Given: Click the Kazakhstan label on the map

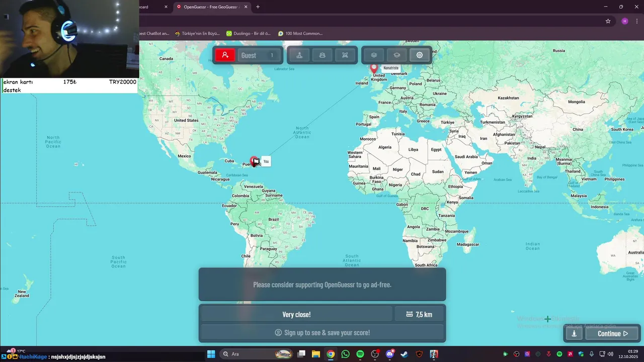Looking at the screenshot, I should pyautogui.click(x=508, y=98).
